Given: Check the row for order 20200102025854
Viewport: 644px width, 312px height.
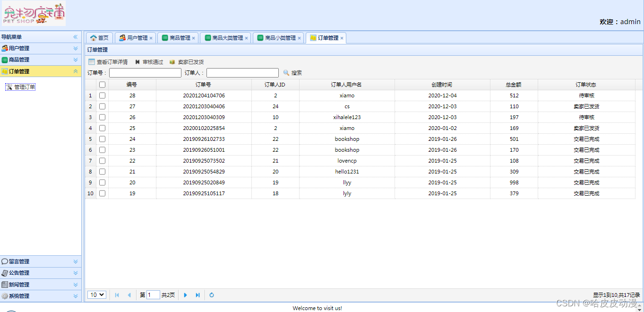Looking at the screenshot, I should 102,128.
